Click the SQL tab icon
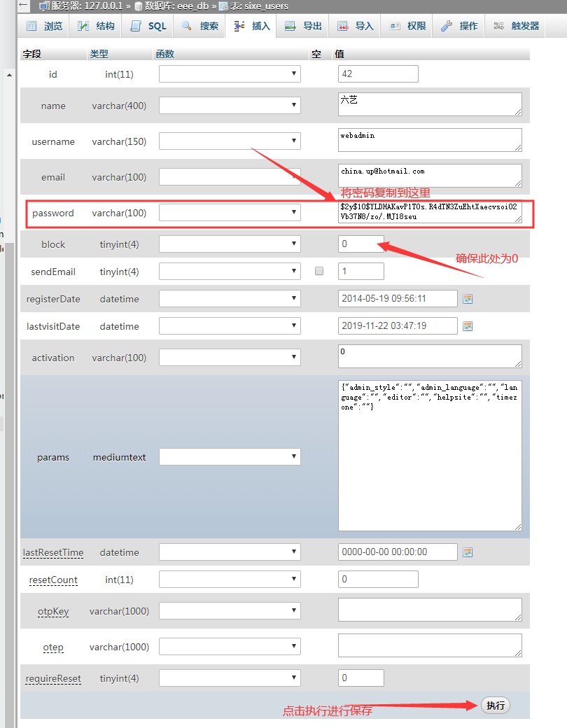The width and height of the screenshot is (567, 728). pyautogui.click(x=135, y=27)
